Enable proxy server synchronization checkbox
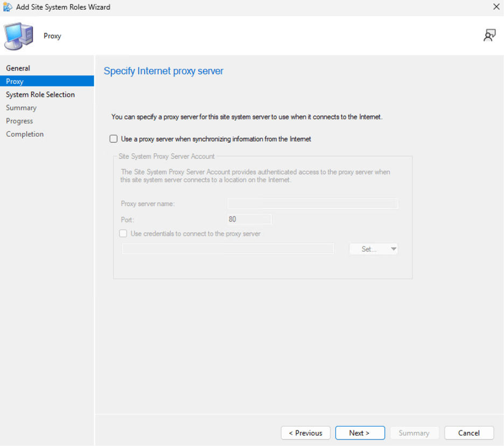Viewport: 504px width, 446px height. click(x=114, y=138)
